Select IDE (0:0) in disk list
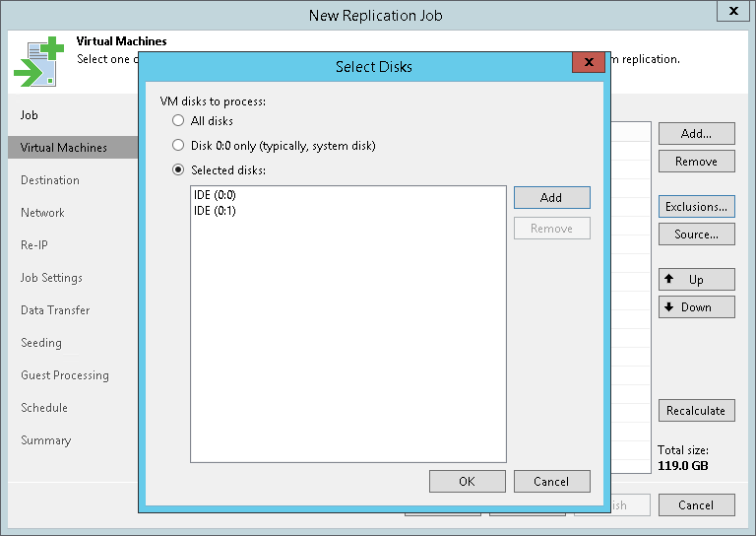Viewport: 756px width, 536px height. 215,195
